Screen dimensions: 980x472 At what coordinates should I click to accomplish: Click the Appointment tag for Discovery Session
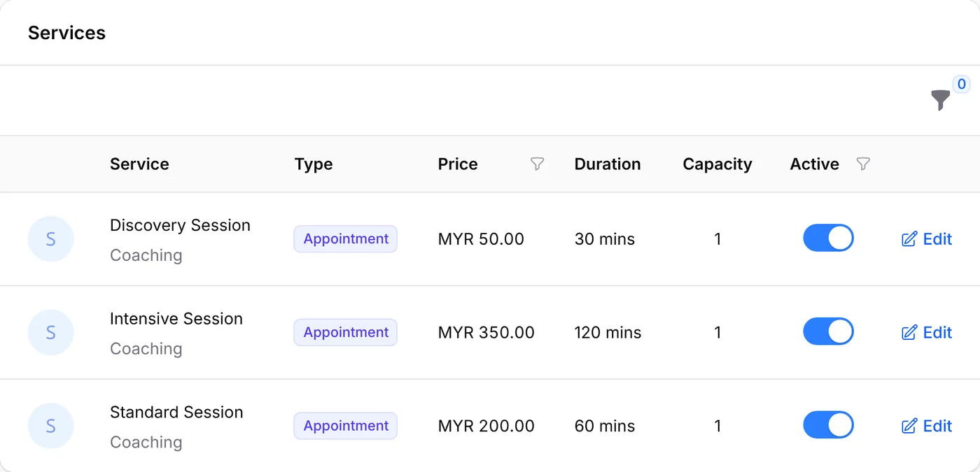[x=346, y=239]
